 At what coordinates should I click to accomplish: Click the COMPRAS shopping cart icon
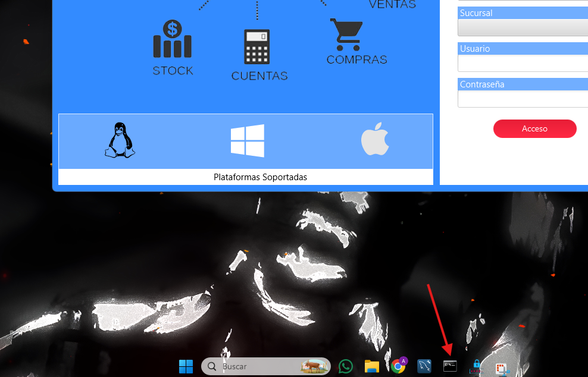tap(346, 34)
